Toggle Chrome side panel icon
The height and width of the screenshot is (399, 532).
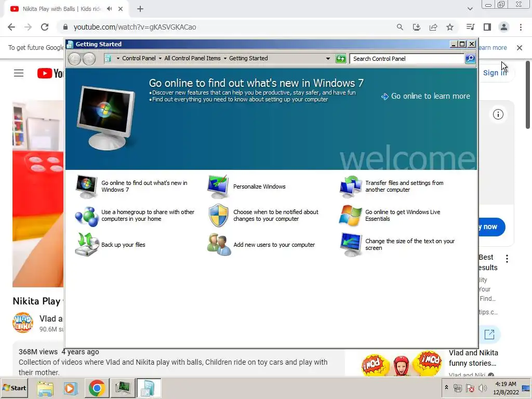point(487,27)
